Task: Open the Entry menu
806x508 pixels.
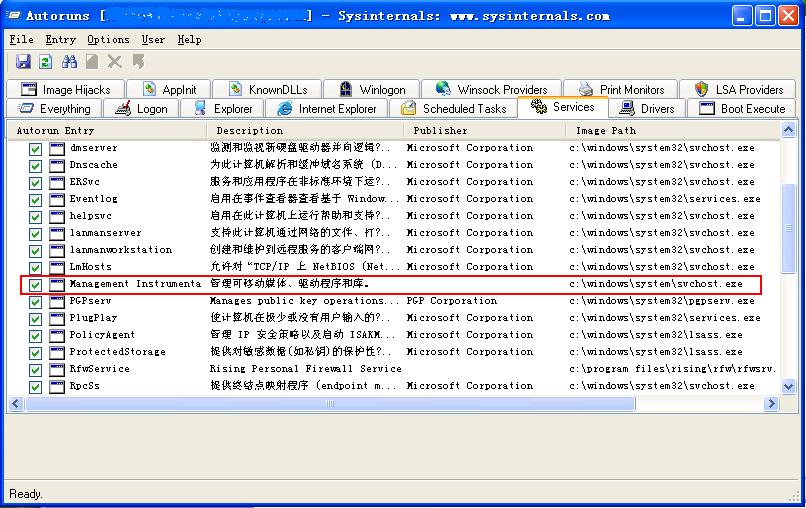Action: pos(61,40)
